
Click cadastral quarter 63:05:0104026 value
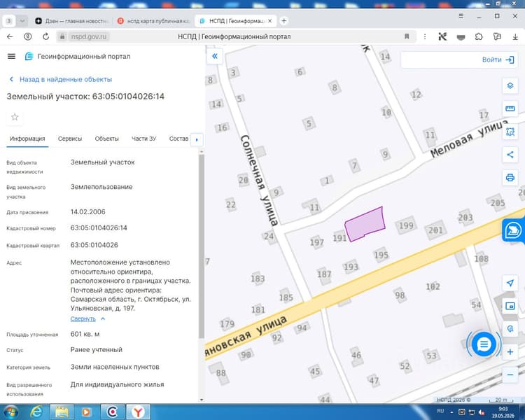94,245
